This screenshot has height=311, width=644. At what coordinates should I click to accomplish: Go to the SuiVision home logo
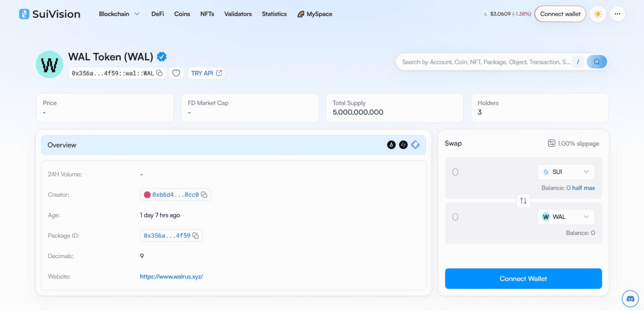point(49,14)
